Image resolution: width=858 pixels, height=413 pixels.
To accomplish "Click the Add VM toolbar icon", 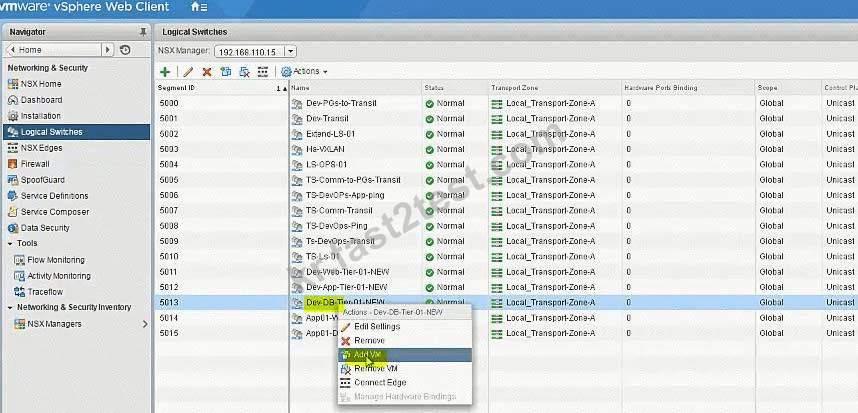I will point(225,72).
